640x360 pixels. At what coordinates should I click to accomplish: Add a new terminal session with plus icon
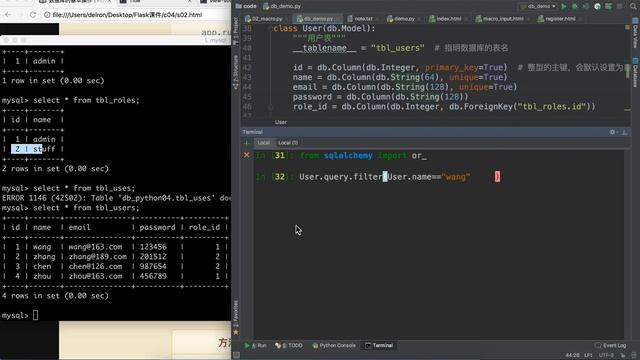coord(247,143)
